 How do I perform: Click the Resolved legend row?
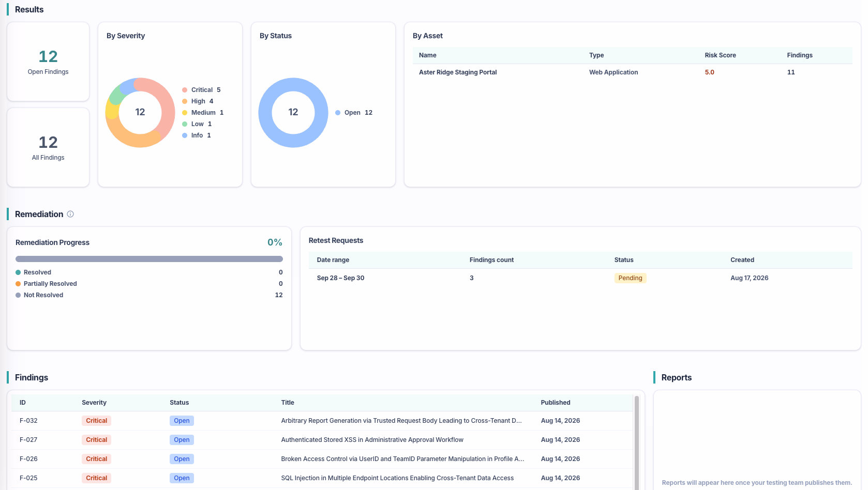149,272
